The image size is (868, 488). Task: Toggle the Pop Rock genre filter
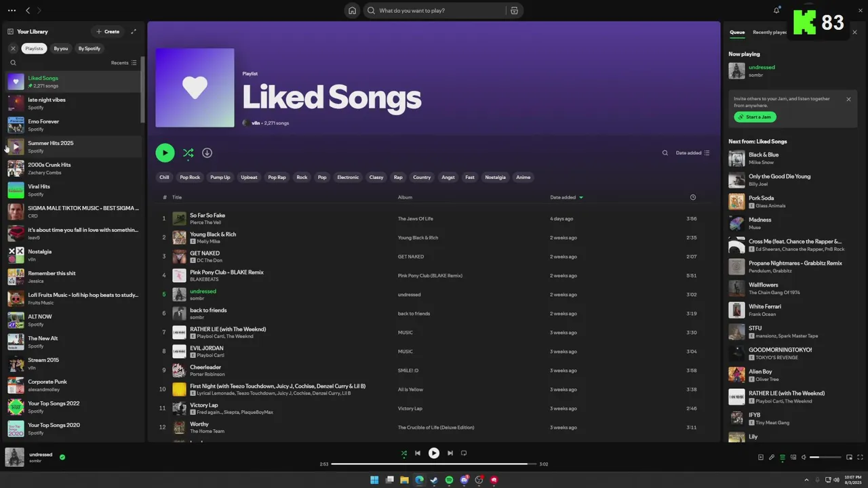click(x=190, y=177)
